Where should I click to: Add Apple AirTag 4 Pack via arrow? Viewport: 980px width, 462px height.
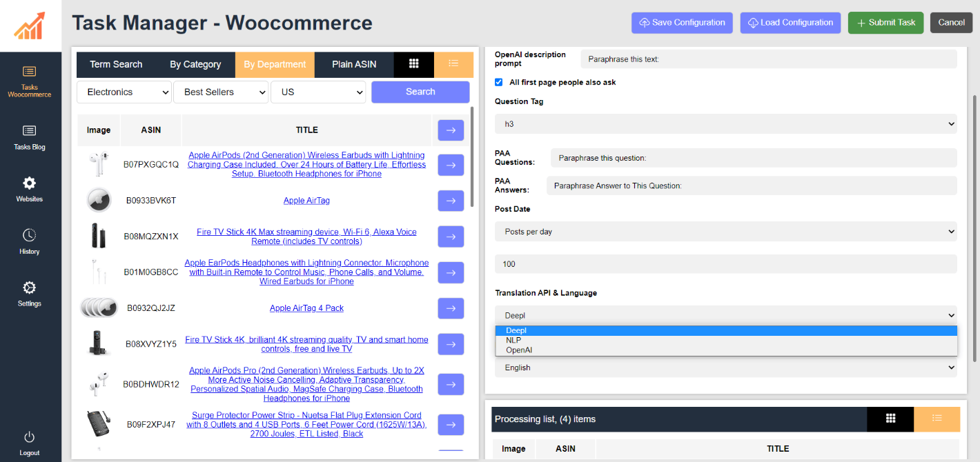[x=451, y=308]
